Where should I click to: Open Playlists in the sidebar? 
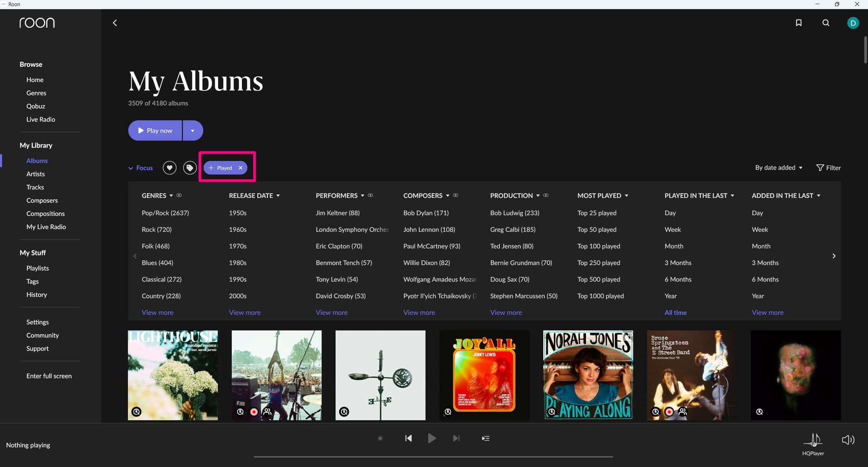coord(38,268)
